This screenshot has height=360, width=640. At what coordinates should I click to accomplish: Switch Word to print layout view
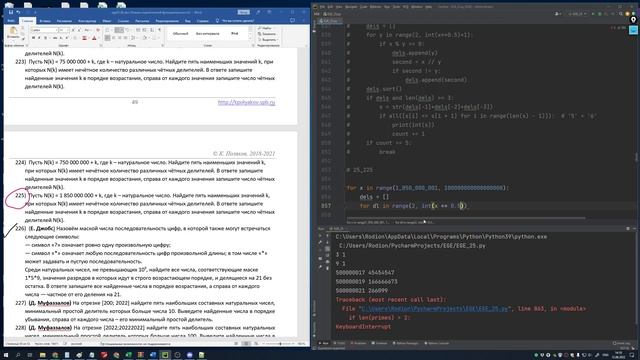tap(246, 344)
